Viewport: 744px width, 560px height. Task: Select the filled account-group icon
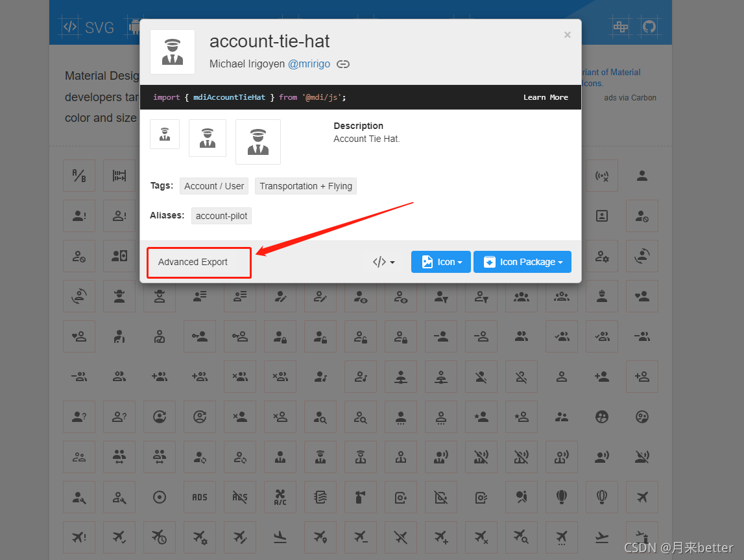tap(522, 296)
